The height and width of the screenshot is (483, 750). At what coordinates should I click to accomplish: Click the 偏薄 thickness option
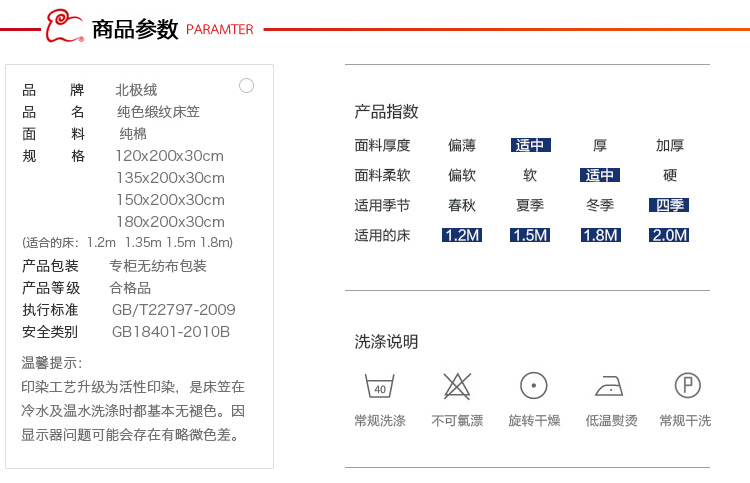click(462, 145)
